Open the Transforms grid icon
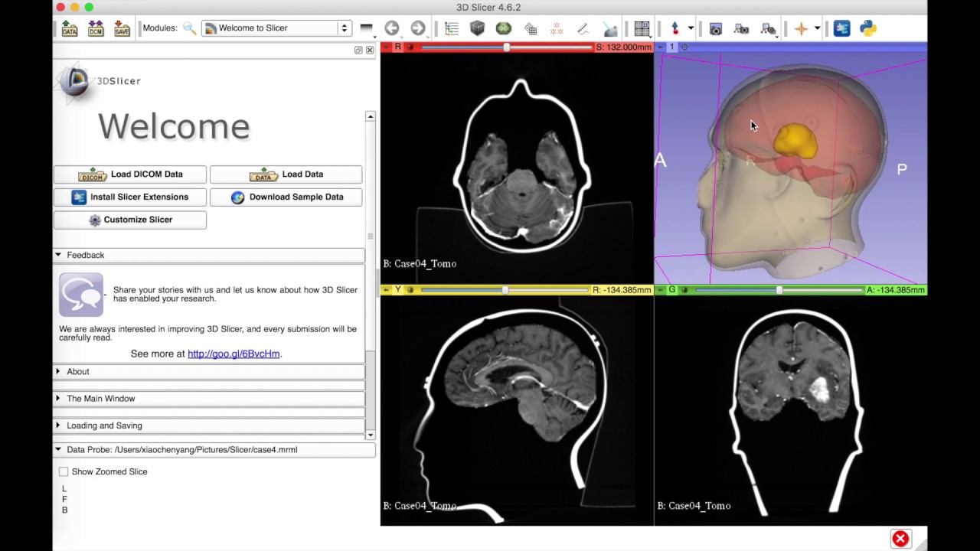 [x=531, y=29]
